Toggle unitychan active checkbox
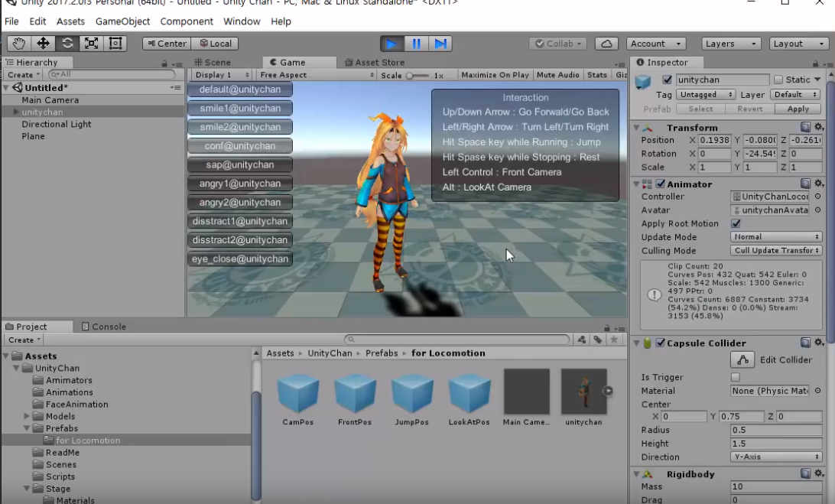835x504 pixels. point(667,80)
